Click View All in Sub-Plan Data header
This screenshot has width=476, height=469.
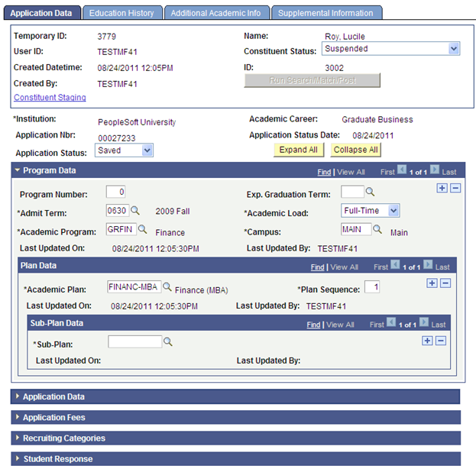point(340,325)
